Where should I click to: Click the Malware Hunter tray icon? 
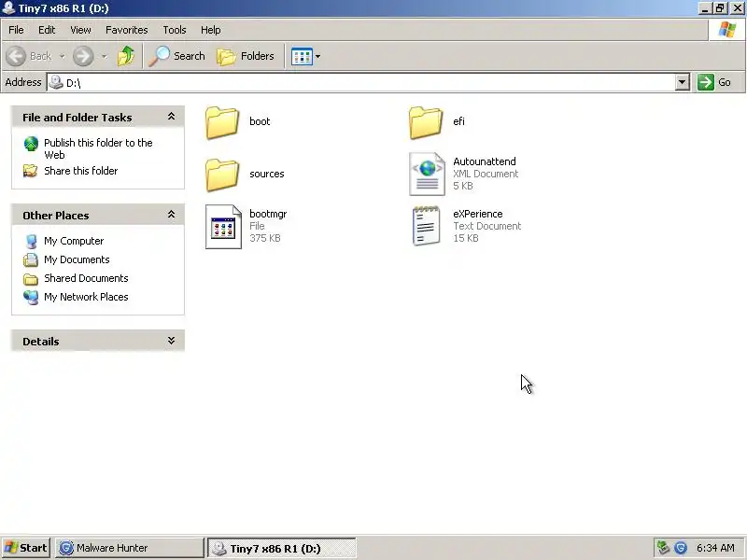tap(681, 548)
